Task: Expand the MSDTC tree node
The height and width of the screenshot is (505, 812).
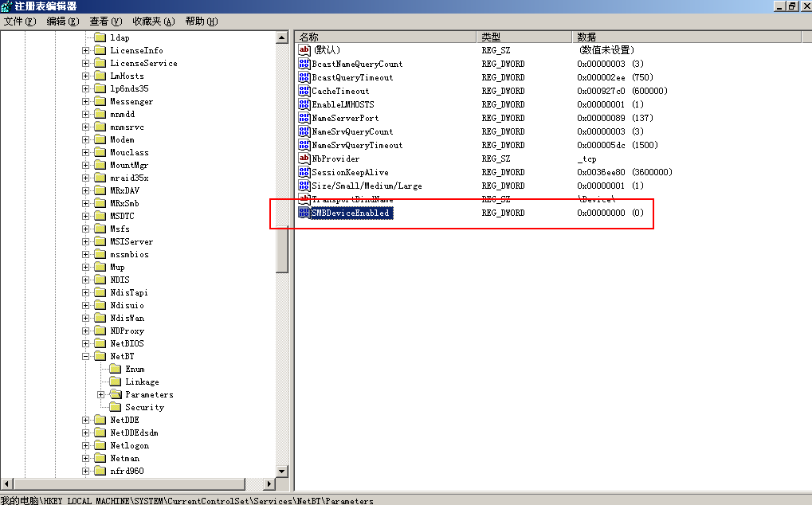Action: tap(85, 216)
